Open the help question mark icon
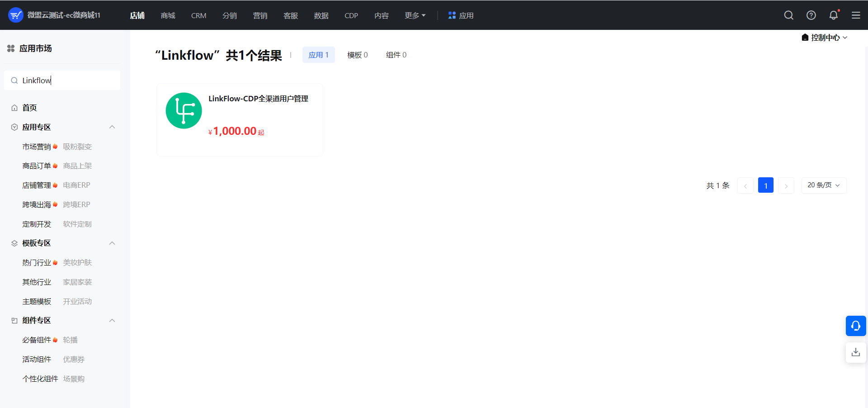The width and height of the screenshot is (868, 408). click(x=811, y=15)
